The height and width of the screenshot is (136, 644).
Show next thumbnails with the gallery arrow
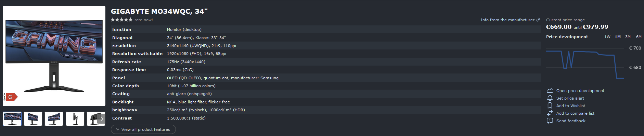102,119
